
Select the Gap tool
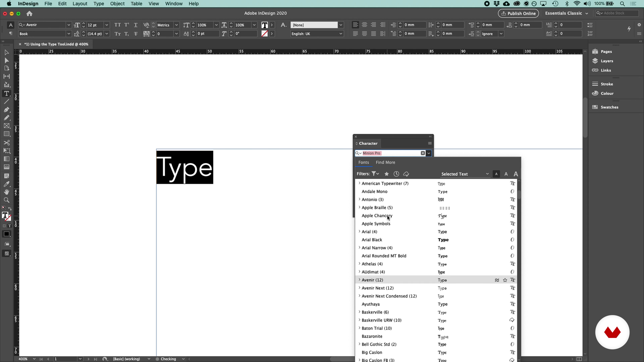click(x=7, y=76)
